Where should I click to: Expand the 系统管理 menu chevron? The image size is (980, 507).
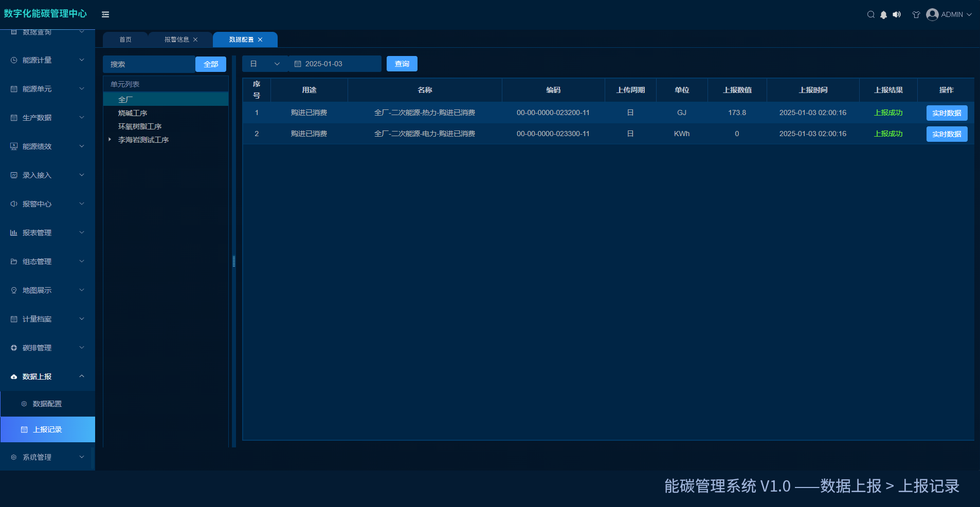click(82, 457)
